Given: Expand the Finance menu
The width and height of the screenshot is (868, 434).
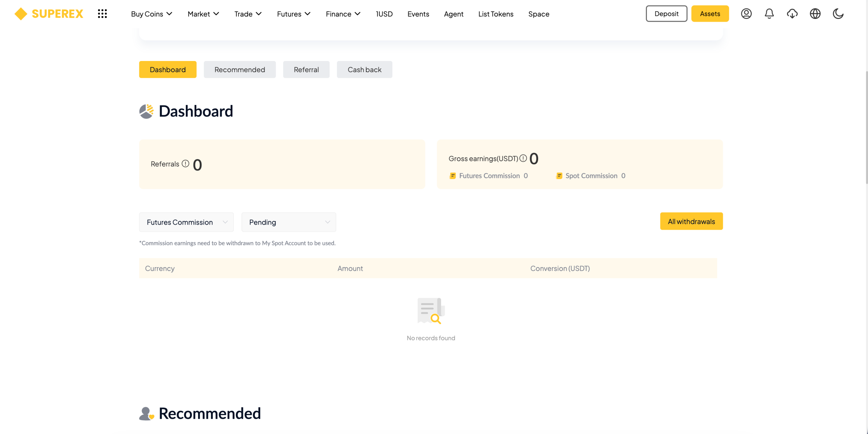Looking at the screenshot, I should pos(343,14).
